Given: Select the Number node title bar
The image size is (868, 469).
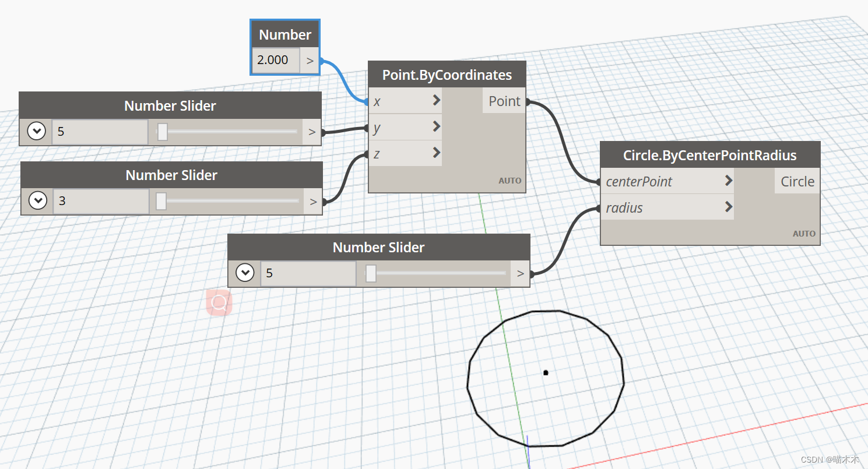Looking at the screenshot, I should [285, 34].
